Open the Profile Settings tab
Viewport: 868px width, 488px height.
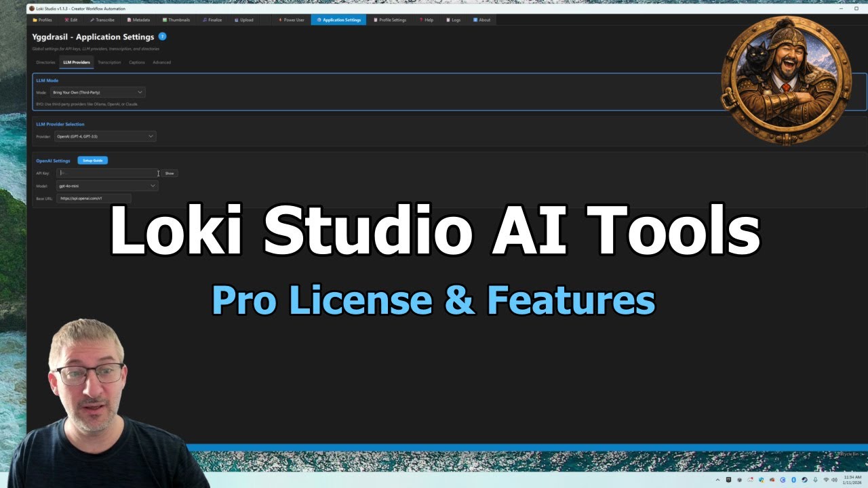(x=390, y=20)
